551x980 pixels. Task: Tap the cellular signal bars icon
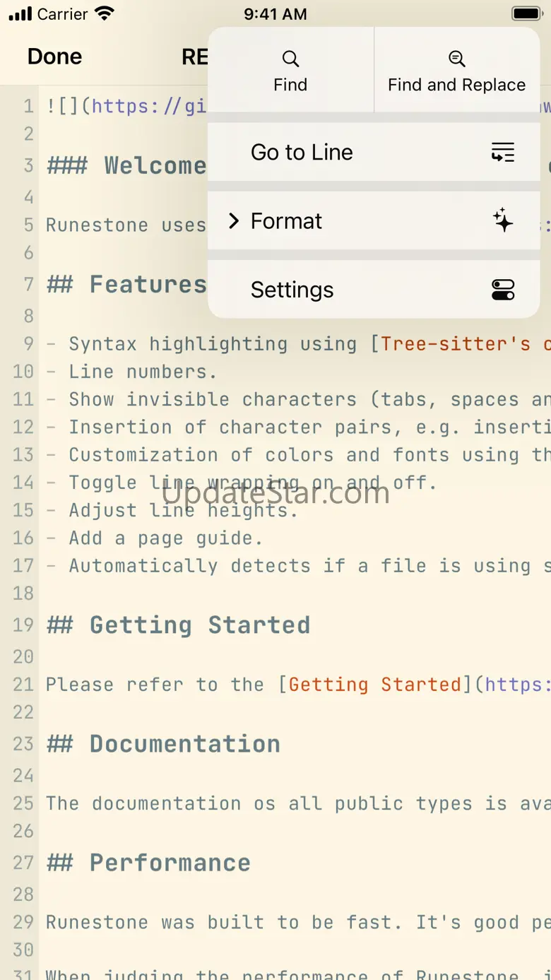tap(20, 13)
